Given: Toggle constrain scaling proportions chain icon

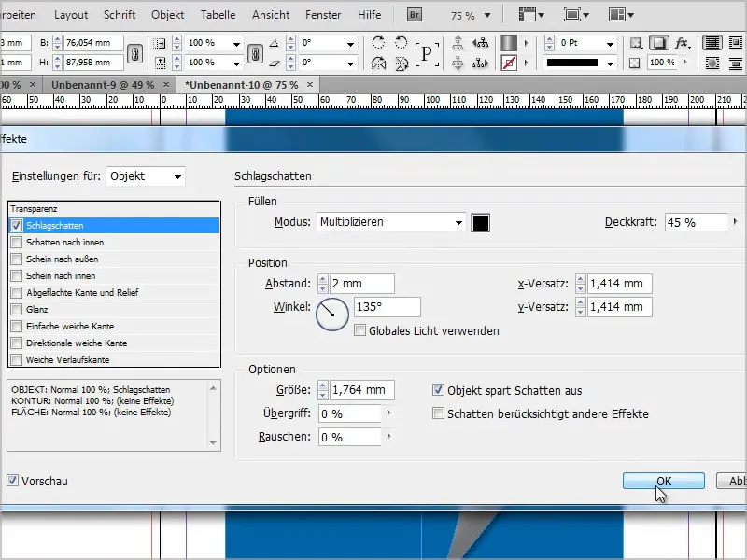Looking at the screenshot, I should [x=255, y=53].
